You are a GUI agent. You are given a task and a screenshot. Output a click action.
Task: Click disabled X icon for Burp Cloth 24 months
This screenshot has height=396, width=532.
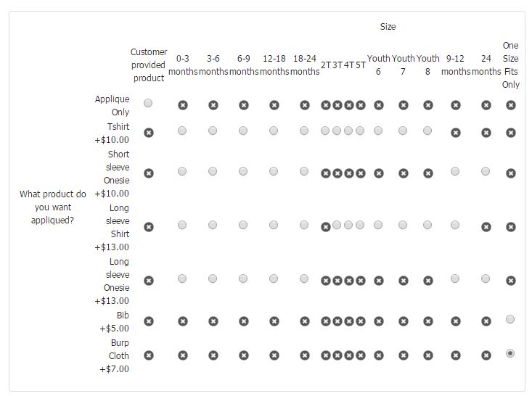coord(486,355)
